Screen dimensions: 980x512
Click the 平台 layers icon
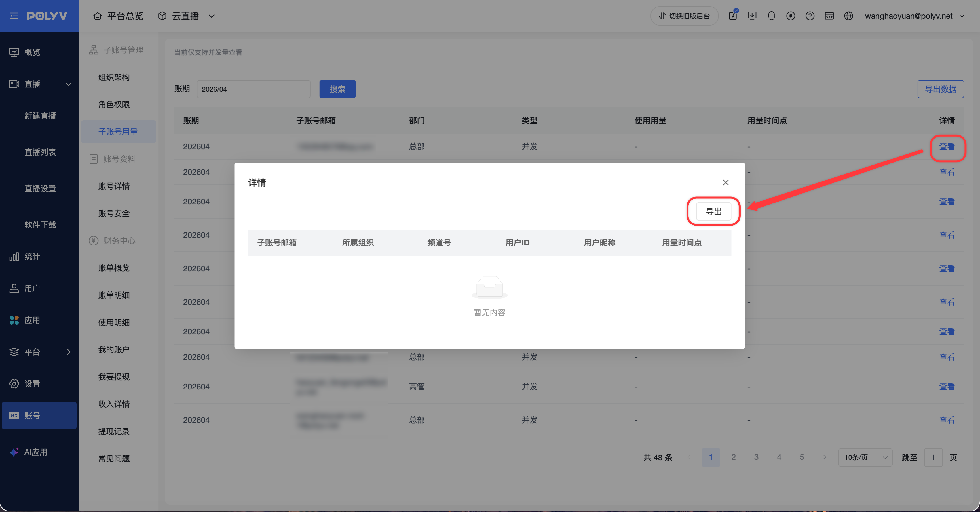tap(14, 352)
